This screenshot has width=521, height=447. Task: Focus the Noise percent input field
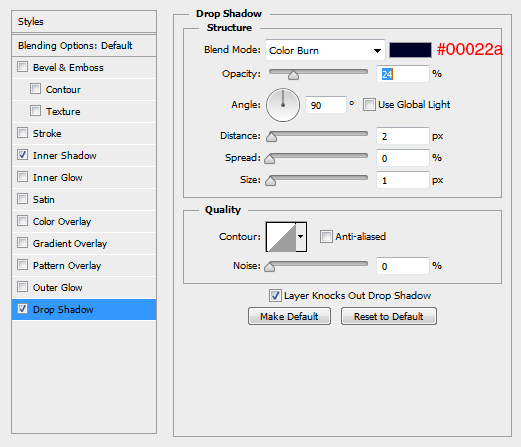(403, 266)
